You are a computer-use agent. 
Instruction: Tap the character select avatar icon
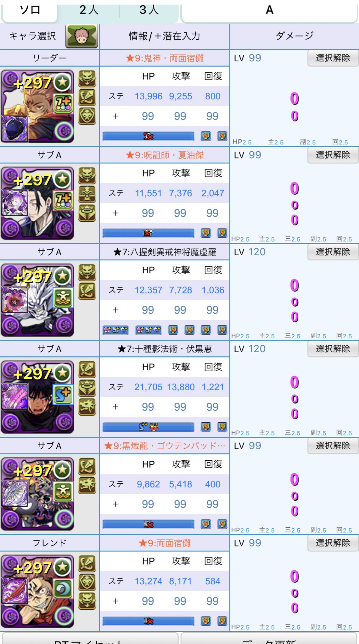coord(81,36)
